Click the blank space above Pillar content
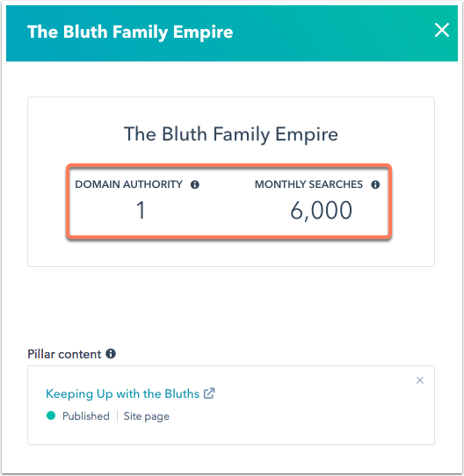The height and width of the screenshot is (476, 464). [x=231, y=307]
